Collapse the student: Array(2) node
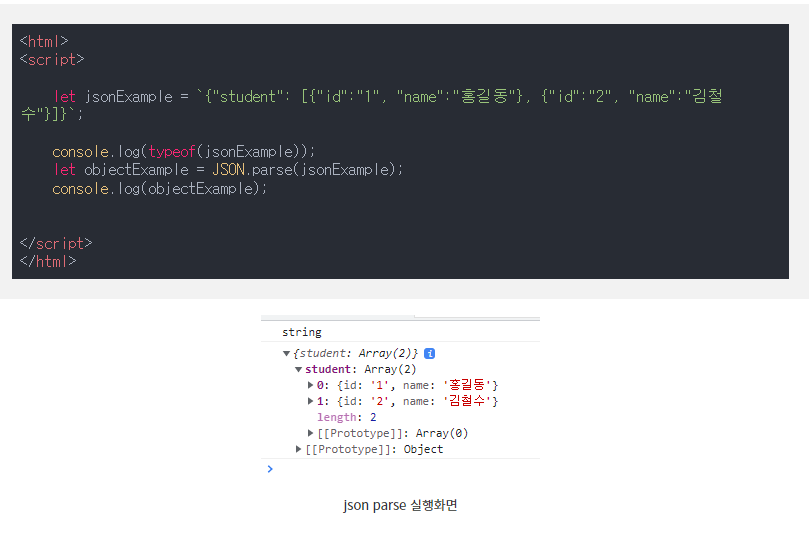Screen dimensions: 811x535 [x=298, y=369]
